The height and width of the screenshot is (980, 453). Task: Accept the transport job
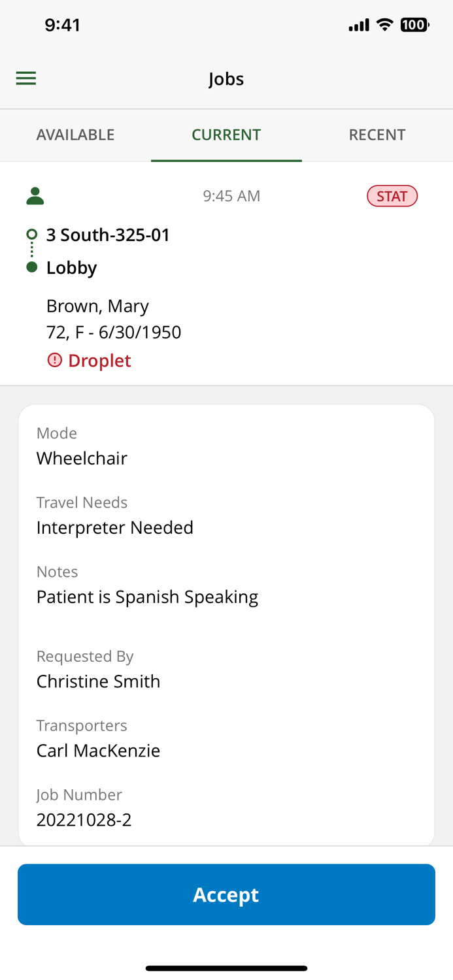pos(226,894)
